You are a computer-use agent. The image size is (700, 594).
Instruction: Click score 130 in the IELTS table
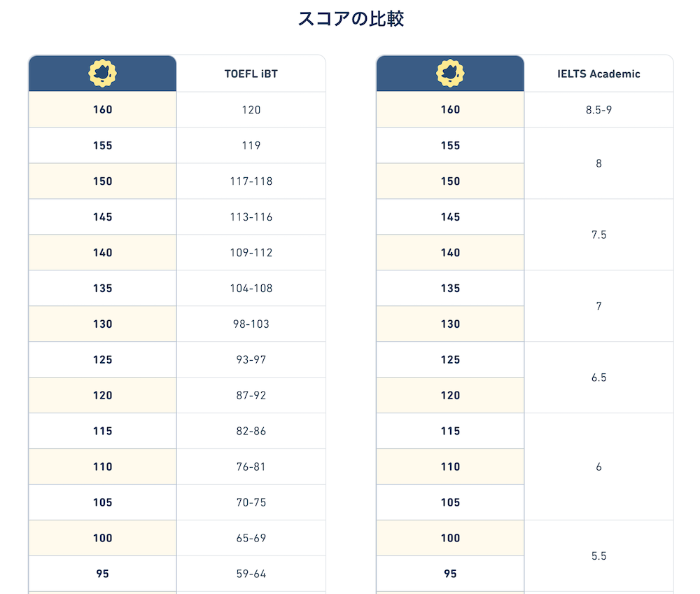coord(450,324)
